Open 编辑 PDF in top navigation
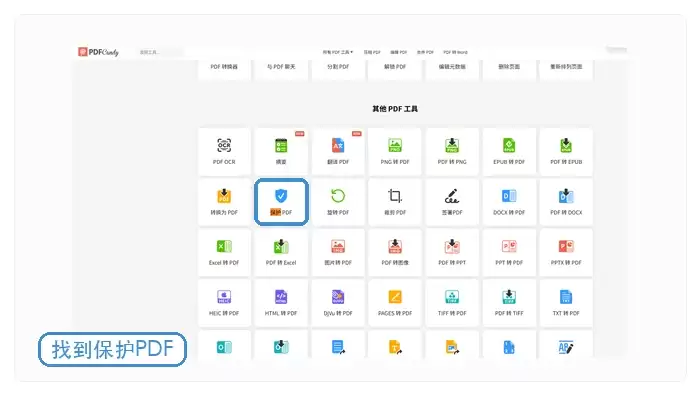 pos(399,52)
